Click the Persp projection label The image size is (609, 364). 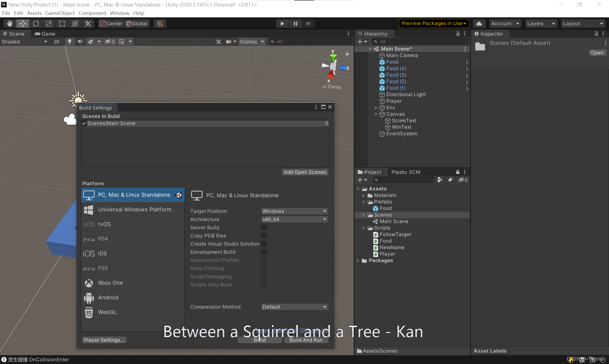click(x=332, y=87)
